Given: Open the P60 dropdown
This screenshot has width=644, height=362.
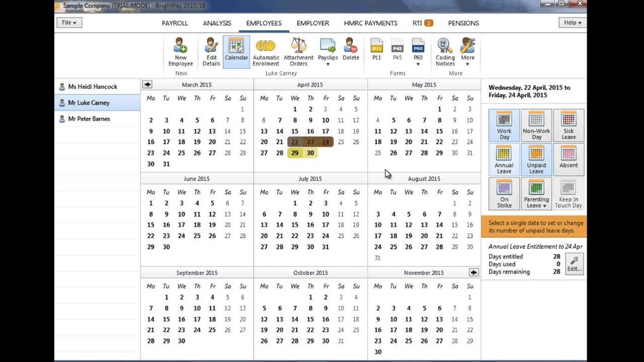Looking at the screenshot, I should pyautogui.click(x=418, y=52).
